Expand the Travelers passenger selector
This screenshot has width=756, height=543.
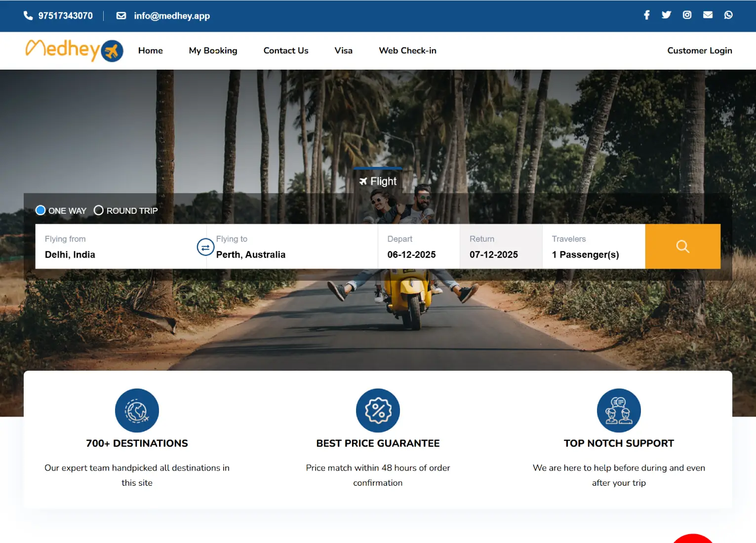pyautogui.click(x=593, y=247)
